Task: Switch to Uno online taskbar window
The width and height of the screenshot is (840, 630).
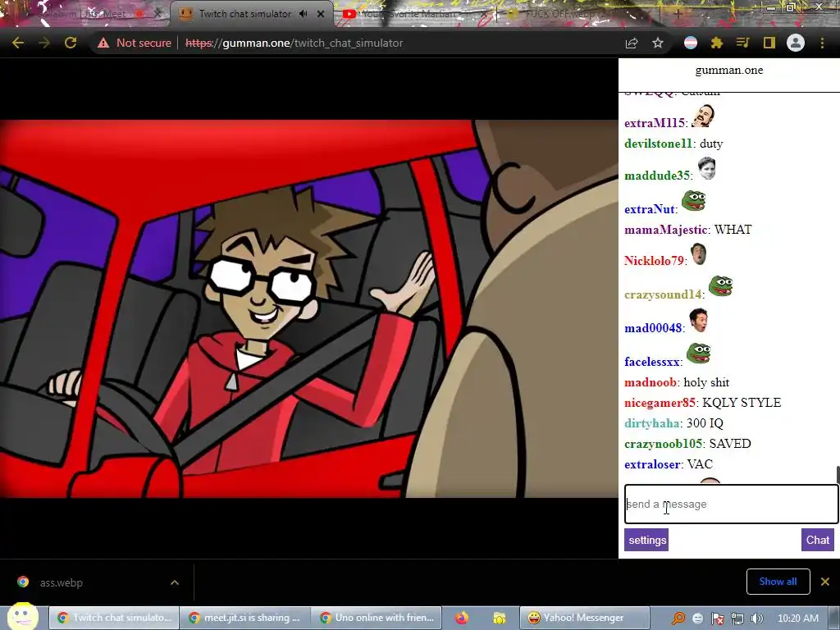Action: point(377,618)
